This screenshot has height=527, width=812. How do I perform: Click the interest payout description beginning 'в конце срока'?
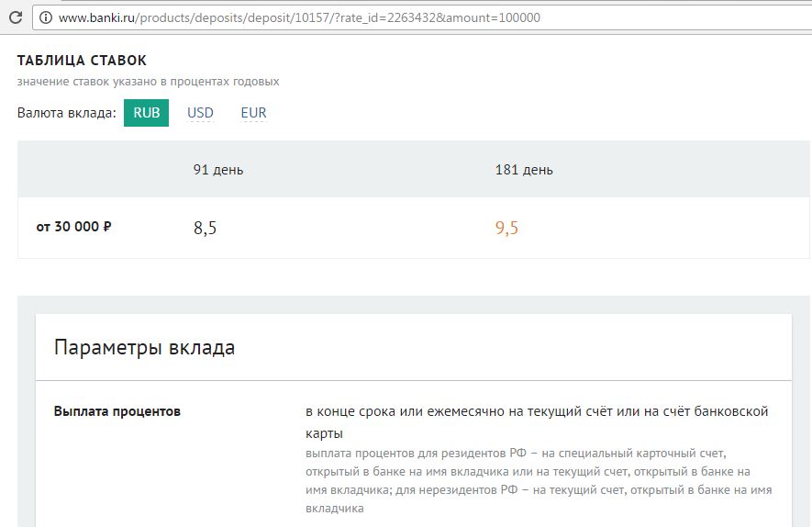tap(537, 421)
